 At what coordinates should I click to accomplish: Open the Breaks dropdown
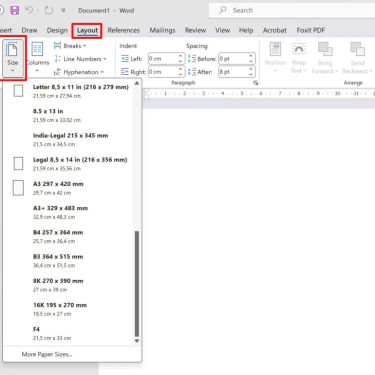70,46
